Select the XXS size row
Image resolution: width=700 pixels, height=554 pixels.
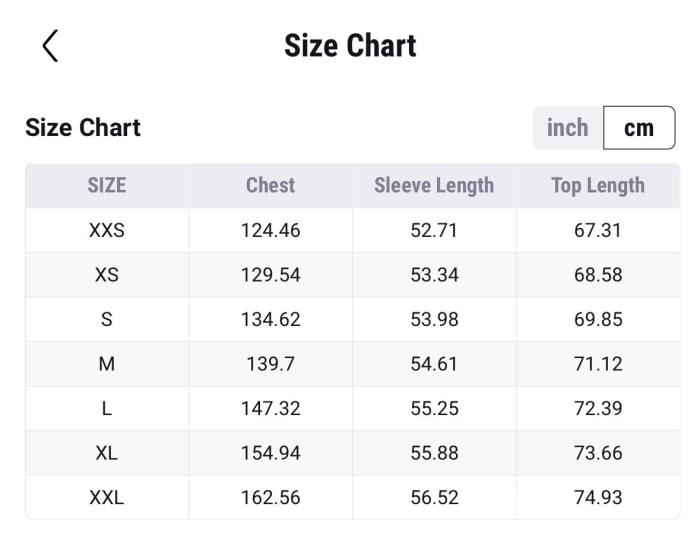[107, 230]
